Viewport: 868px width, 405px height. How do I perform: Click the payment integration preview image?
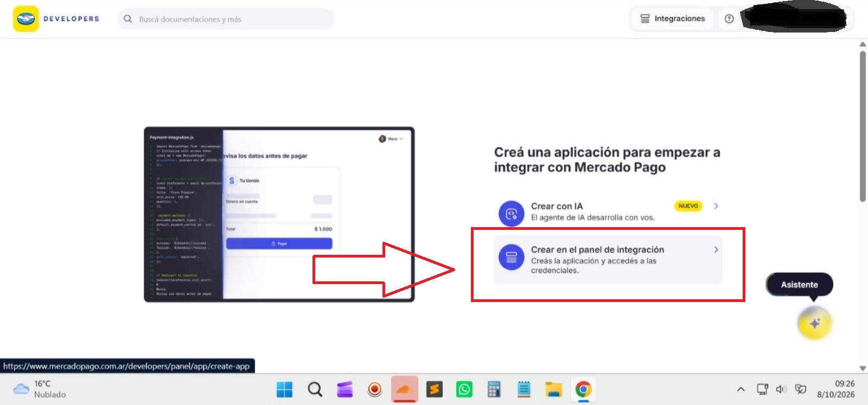279,214
